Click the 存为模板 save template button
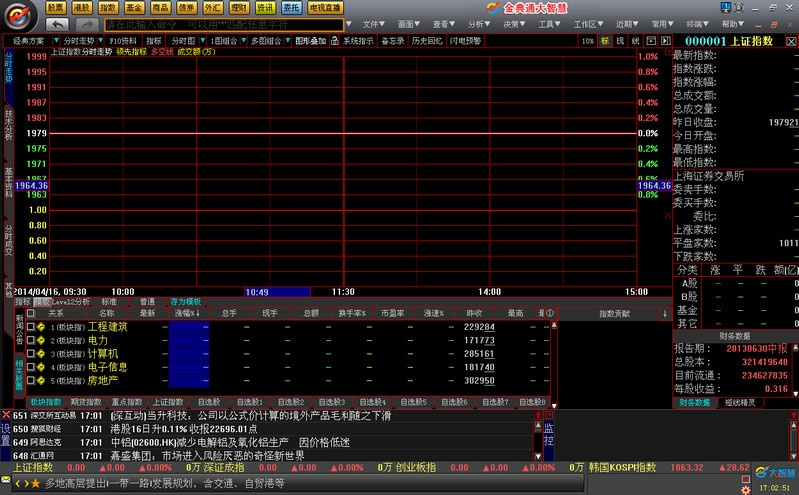Screen dimensions: 799x495 [185, 301]
